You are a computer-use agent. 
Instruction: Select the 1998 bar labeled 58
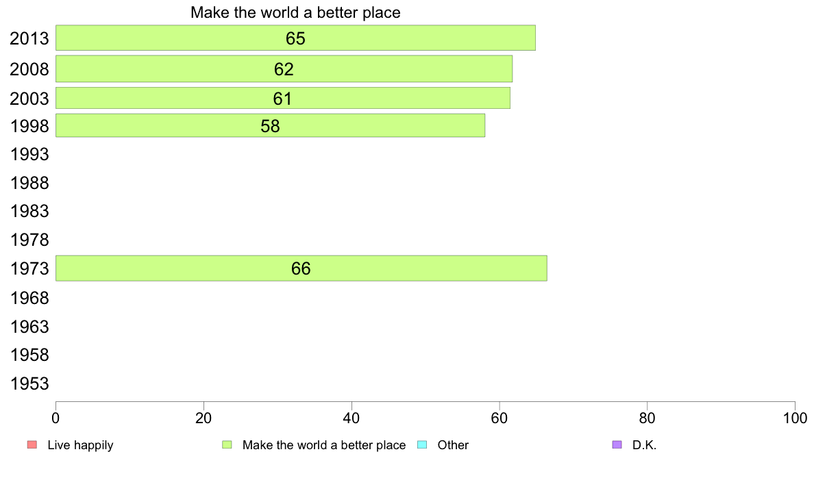point(270,125)
